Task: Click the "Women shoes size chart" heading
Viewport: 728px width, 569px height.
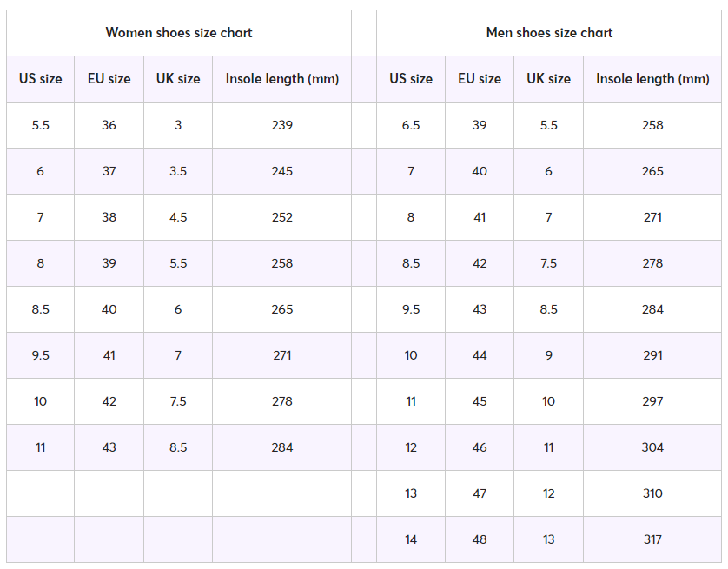Action: coord(179,33)
